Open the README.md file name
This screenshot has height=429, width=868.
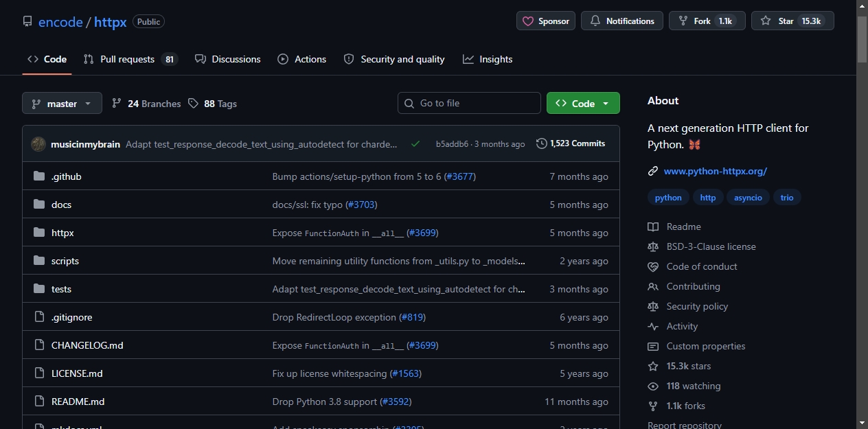point(78,402)
